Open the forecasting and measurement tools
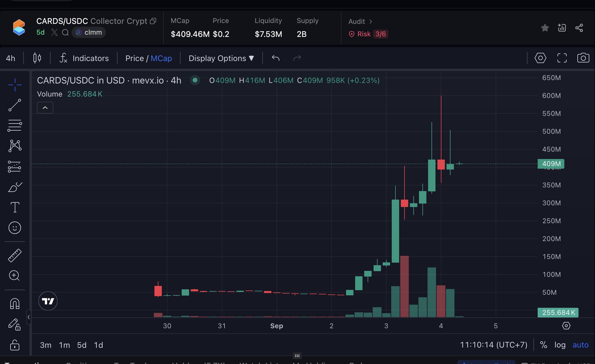The width and height of the screenshot is (595, 364). [15, 167]
